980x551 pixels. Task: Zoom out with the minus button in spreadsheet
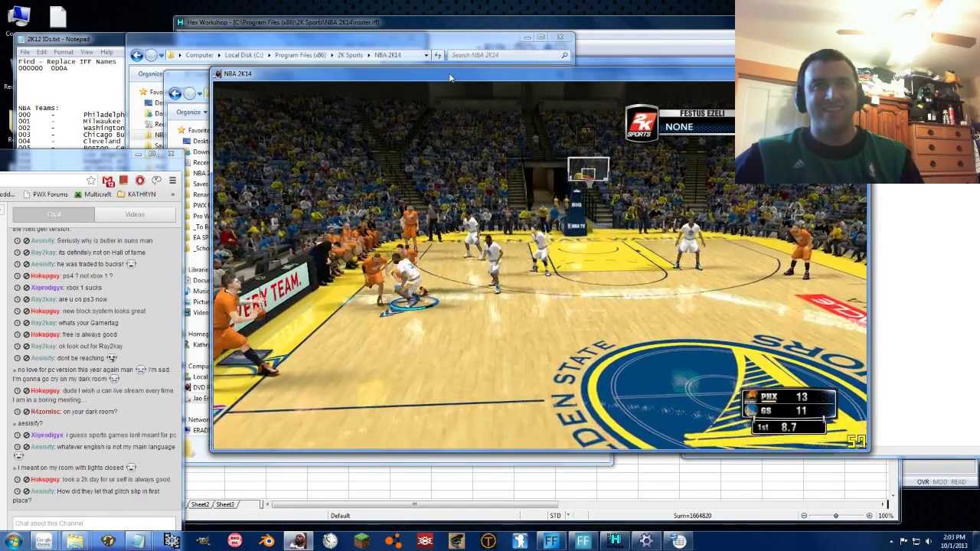tap(804, 516)
